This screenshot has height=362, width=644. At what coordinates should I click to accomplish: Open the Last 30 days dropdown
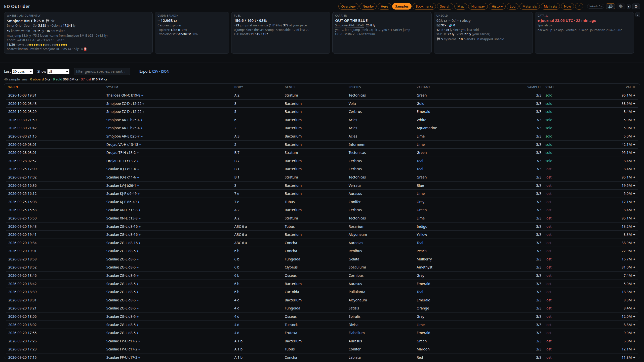click(x=22, y=72)
